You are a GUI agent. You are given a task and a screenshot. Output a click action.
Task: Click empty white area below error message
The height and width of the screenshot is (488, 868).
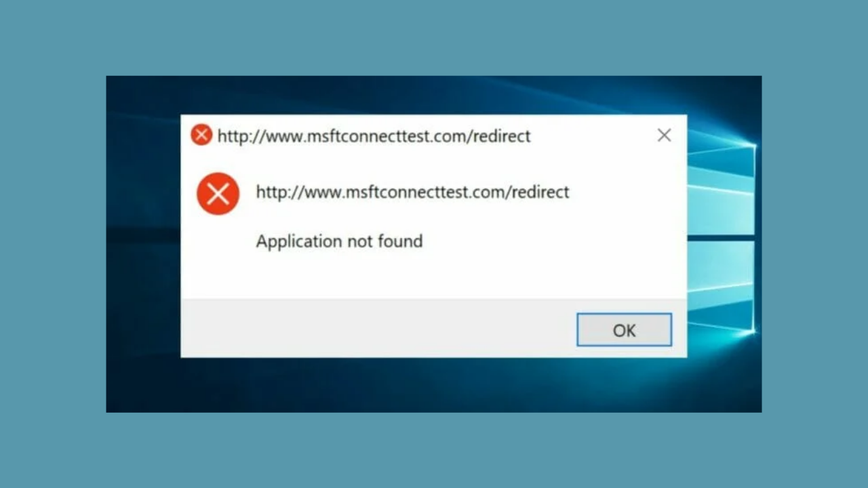tap(434, 277)
